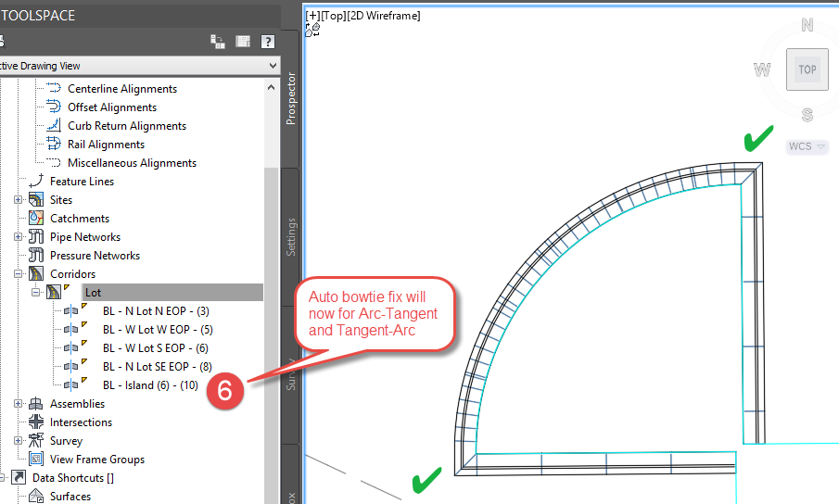Click the Corridors road icon
The height and width of the screenshot is (504, 839).
tap(36, 273)
